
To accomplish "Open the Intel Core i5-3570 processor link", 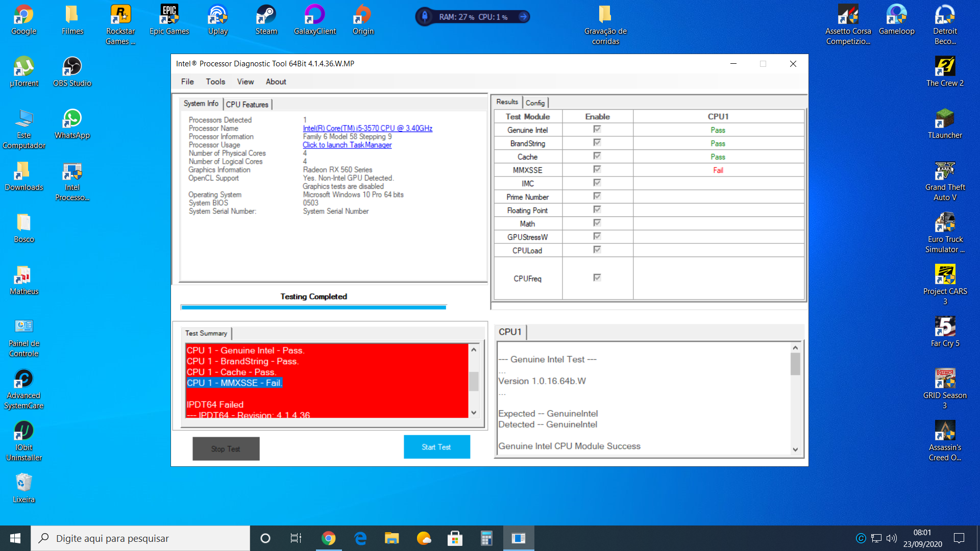I will pos(367,129).
